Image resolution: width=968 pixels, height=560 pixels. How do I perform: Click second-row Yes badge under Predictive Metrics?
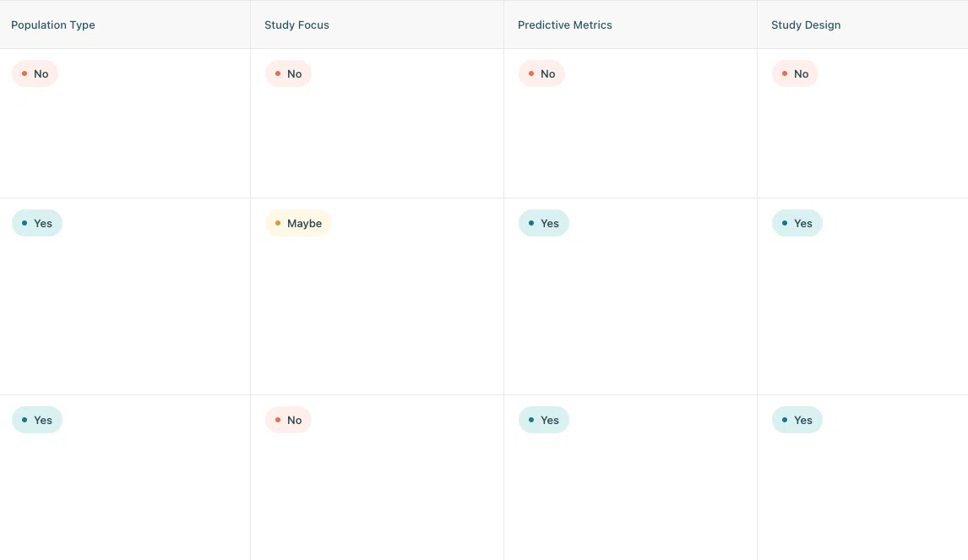pyautogui.click(x=544, y=223)
